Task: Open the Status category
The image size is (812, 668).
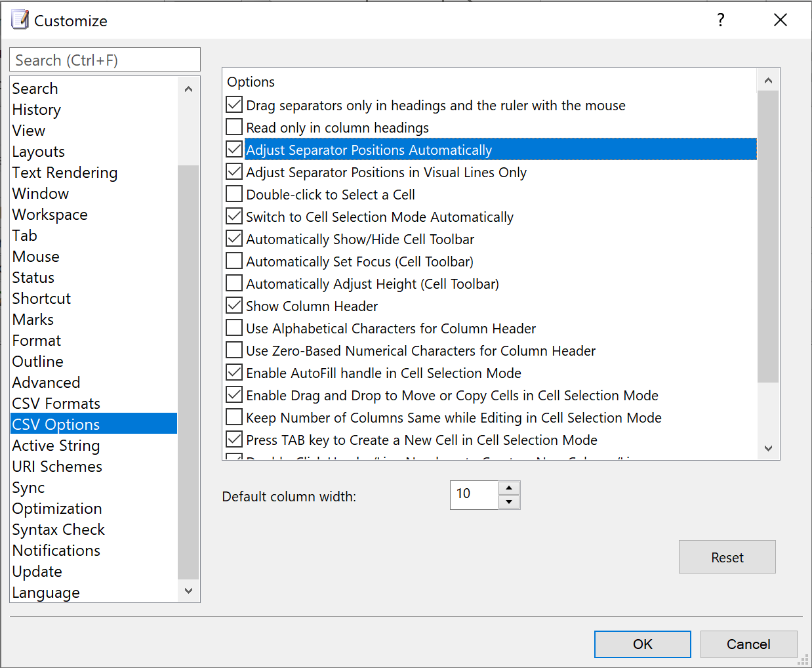Action: 94,277
